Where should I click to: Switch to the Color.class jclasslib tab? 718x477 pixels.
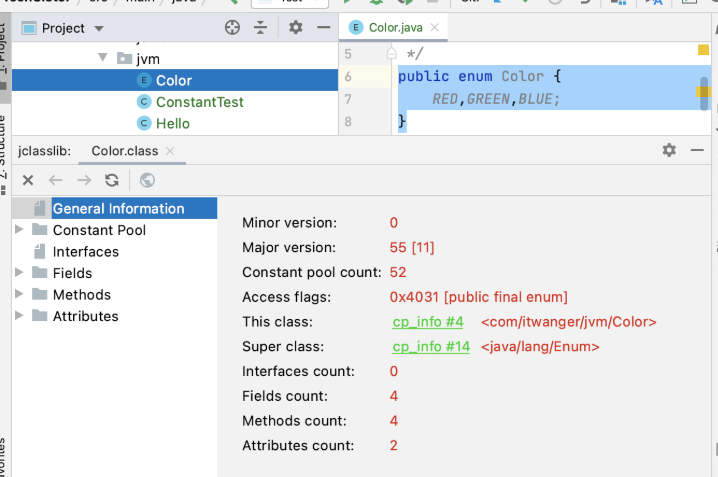pyautogui.click(x=125, y=151)
